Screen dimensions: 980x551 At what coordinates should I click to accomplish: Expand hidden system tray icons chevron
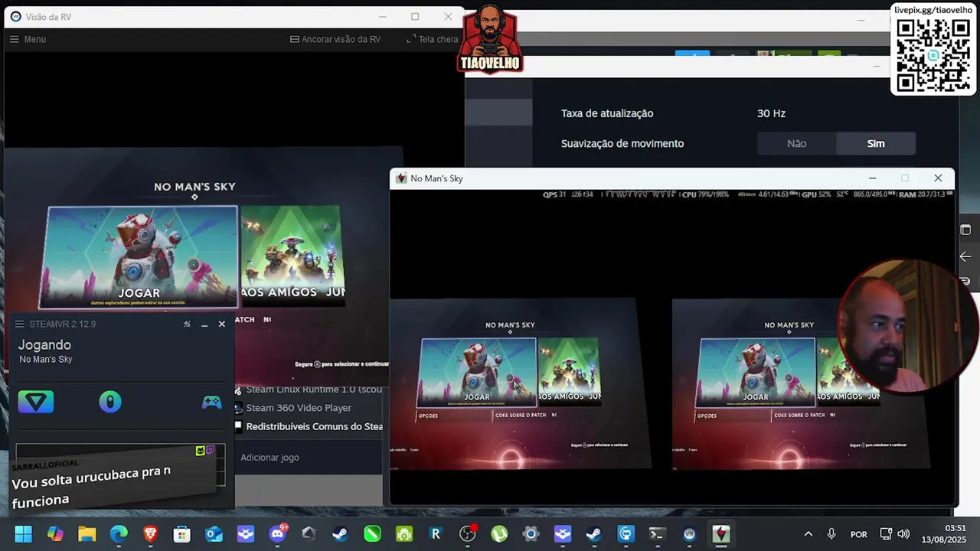coord(808,534)
